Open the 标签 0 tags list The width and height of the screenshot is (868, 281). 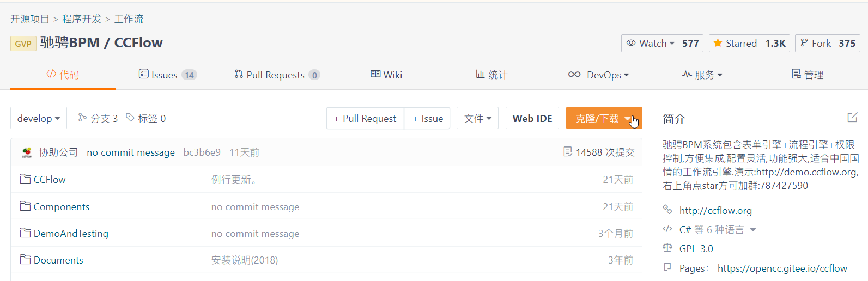click(x=146, y=118)
